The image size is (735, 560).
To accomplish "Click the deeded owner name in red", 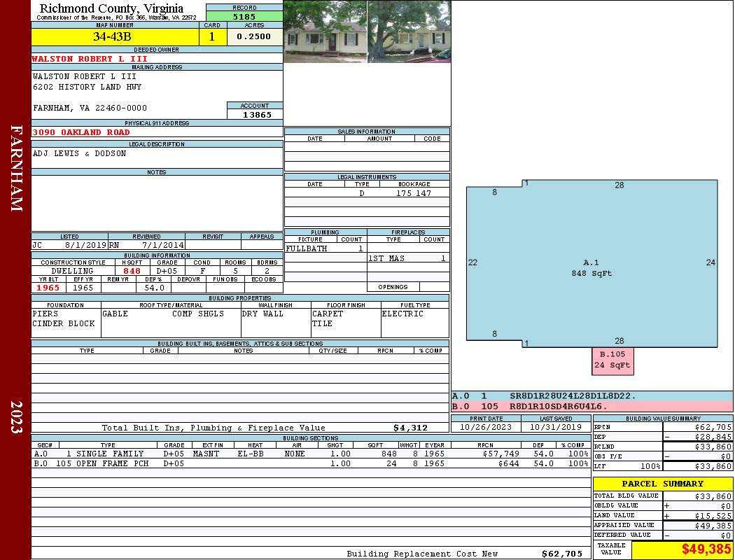I will coord(90,59).
